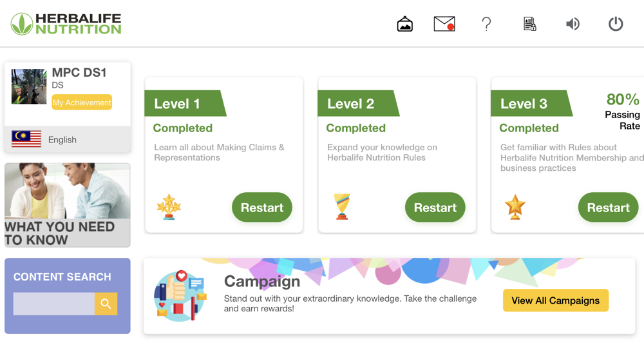644x363 pixels.
Task: Restart Level 1 course
Action: coord(262,208)
